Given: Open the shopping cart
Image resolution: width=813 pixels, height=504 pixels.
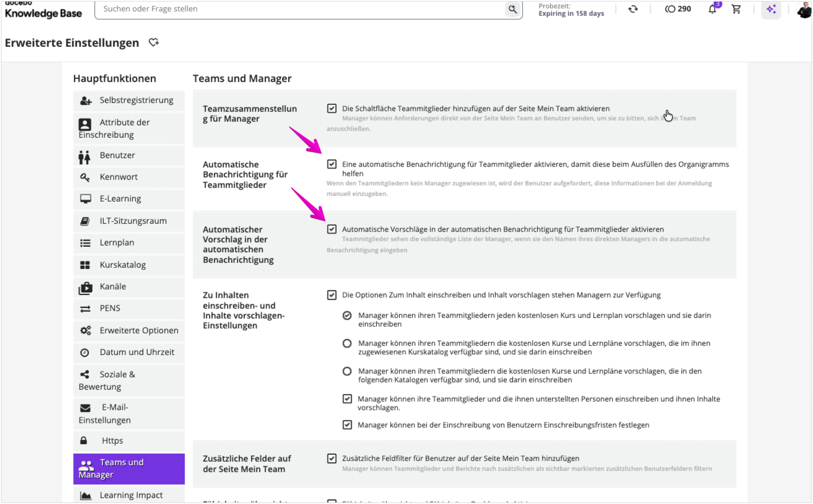Looking at the screenshot, I should [736, 9].
